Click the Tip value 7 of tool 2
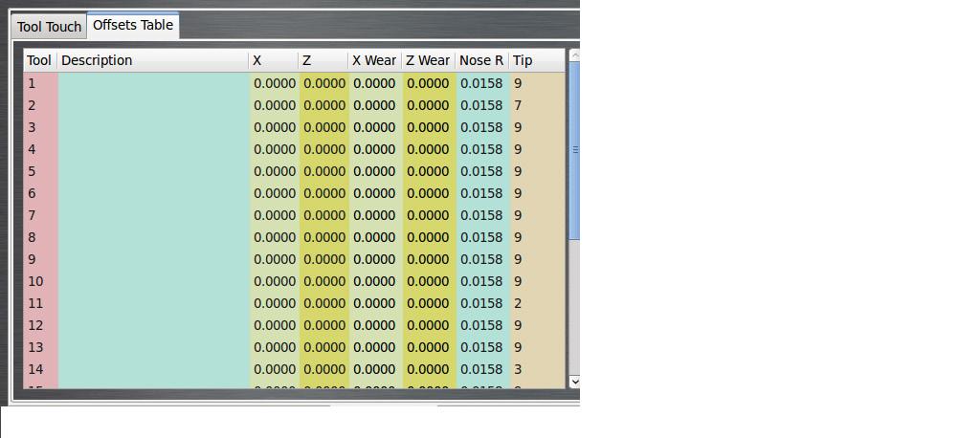 [537, 105]
